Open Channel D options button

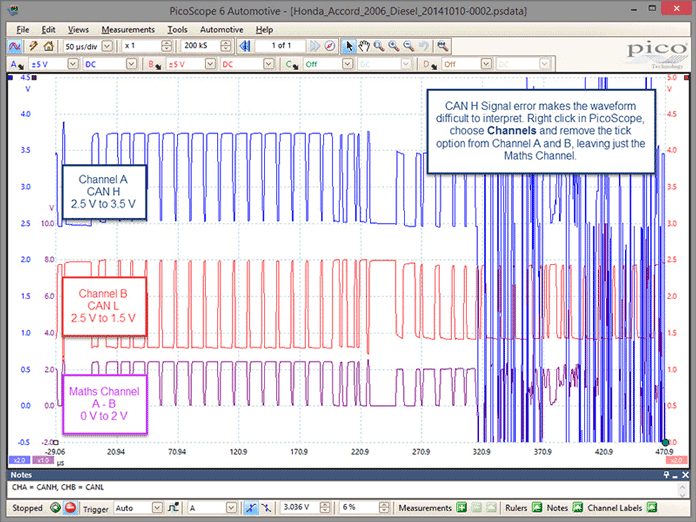[x=429, y=64]
